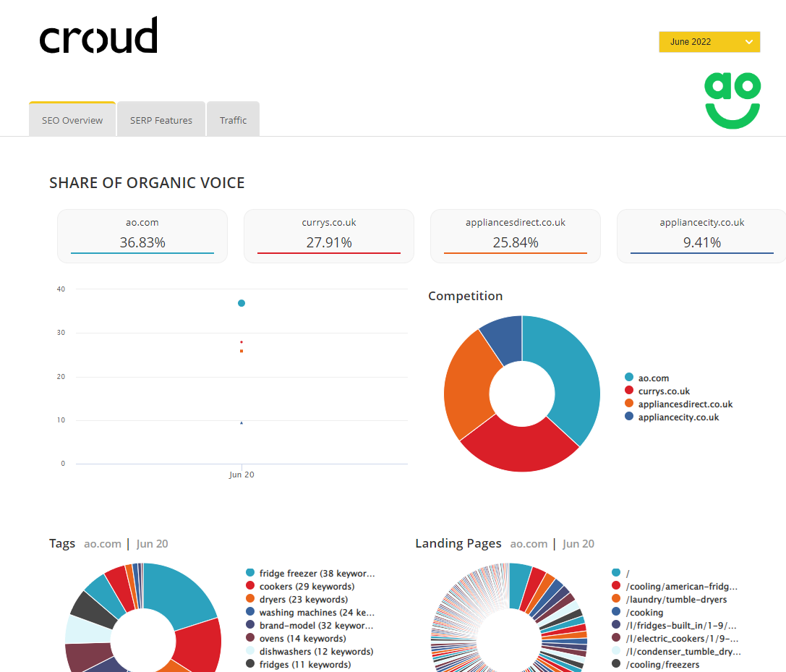Switch to the SEO Overview tab
Image resolution: width=786 pixels, height=672 pixels.
point(72,120)
